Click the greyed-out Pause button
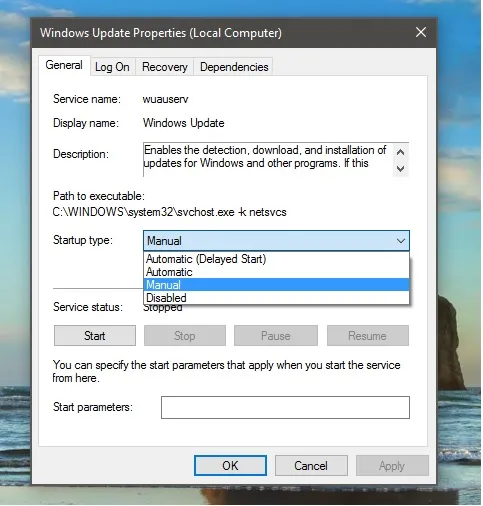 point(276,336)
